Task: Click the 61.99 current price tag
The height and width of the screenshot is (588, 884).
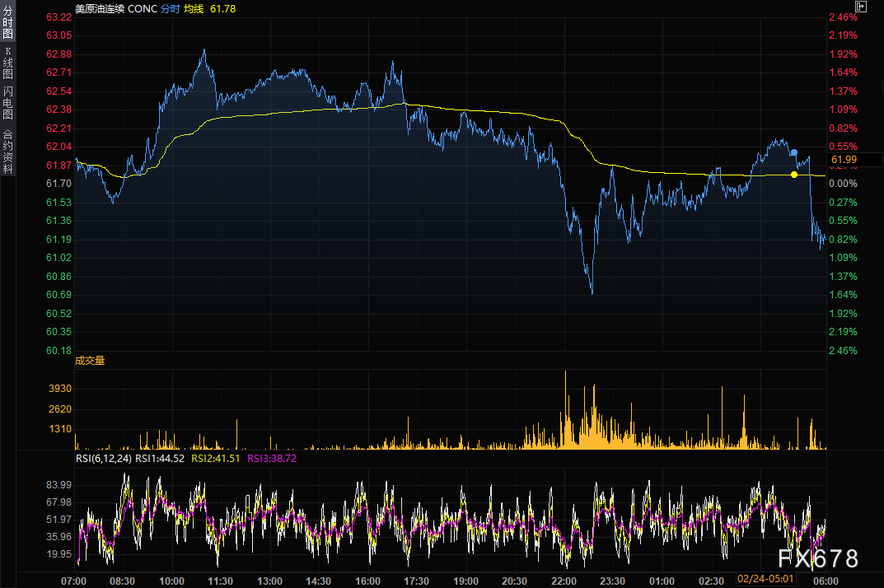Action: click(x=844, y=160)
